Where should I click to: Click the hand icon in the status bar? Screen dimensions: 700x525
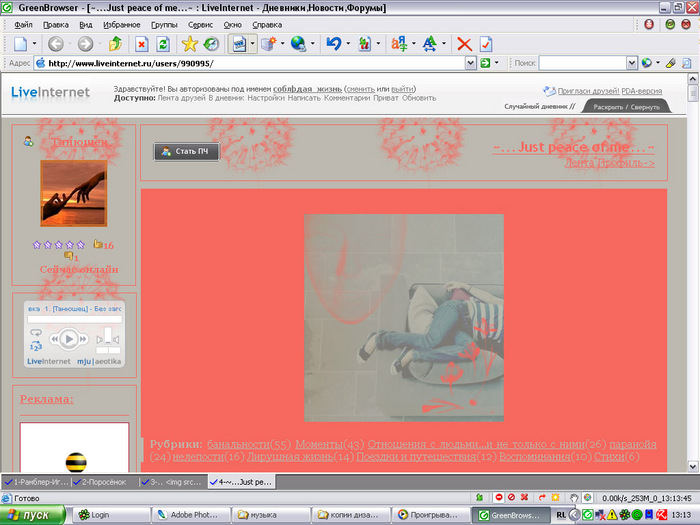pyautogui.click(x=574, y=497)
